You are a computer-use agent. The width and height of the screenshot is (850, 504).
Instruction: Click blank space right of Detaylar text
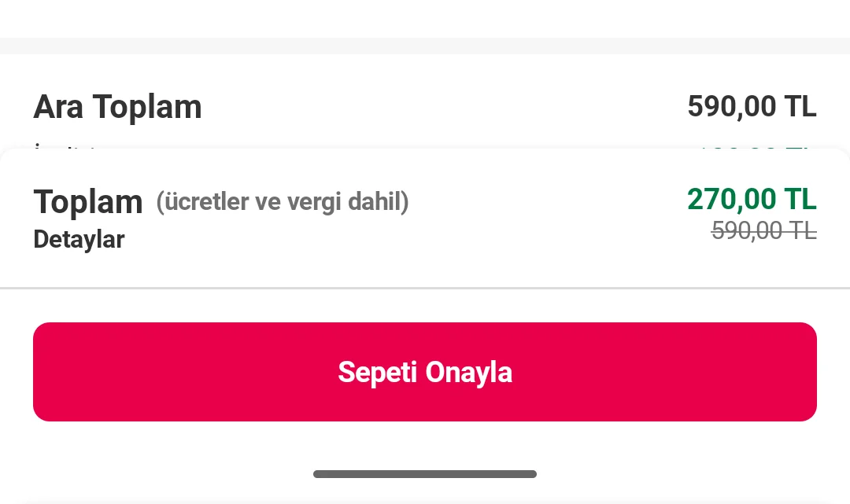(394, 240)
